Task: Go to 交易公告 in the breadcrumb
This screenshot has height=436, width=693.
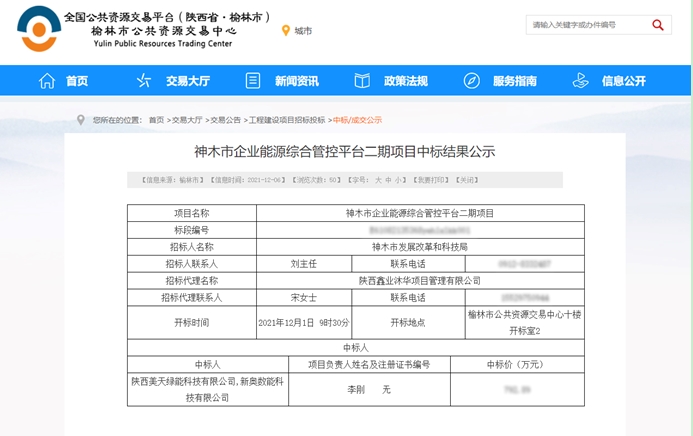Action: [x=225, y=120]
